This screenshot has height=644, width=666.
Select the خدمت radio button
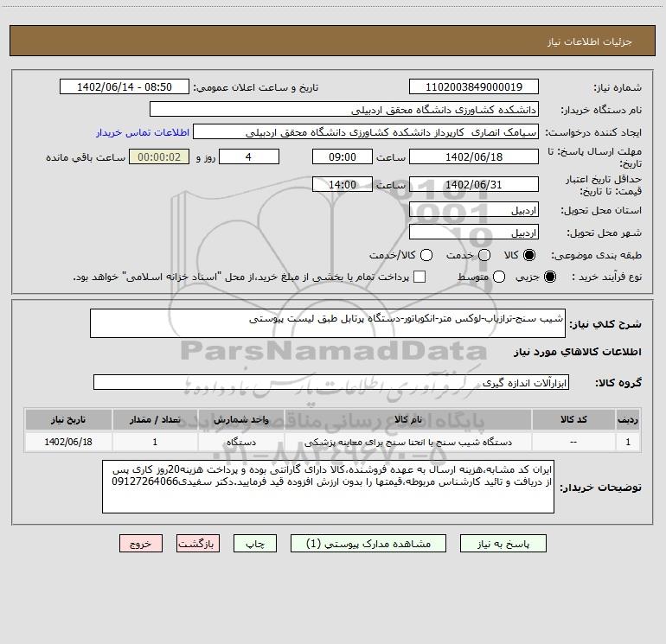pos(484,255)
